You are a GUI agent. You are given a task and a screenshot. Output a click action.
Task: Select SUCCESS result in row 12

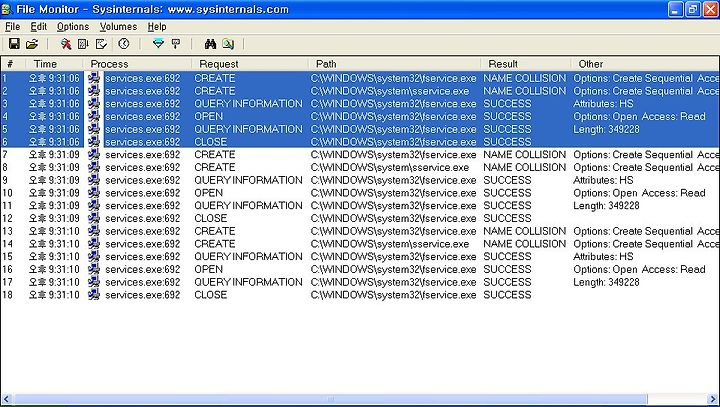[507, 218]
